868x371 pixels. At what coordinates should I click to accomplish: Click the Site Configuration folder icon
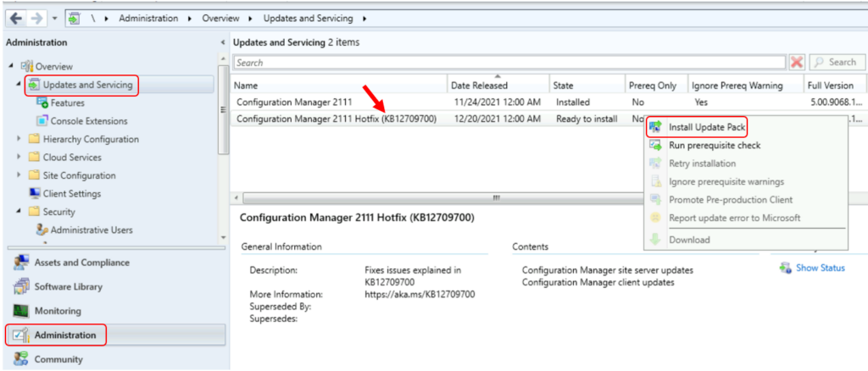point(34,176)
